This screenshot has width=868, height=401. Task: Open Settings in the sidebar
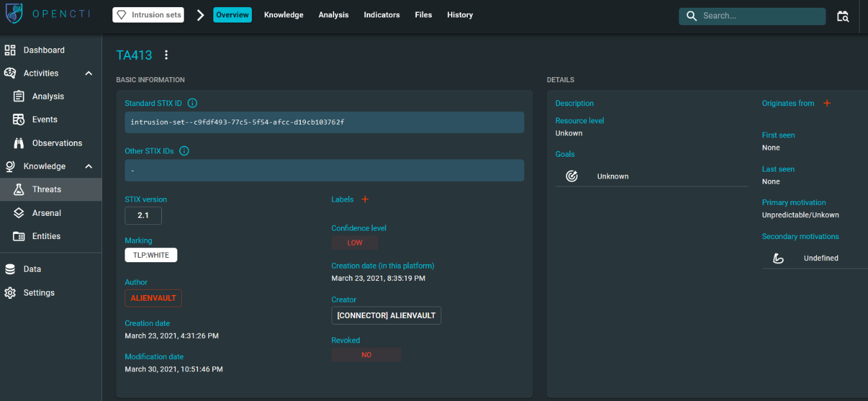pos(51,292)
